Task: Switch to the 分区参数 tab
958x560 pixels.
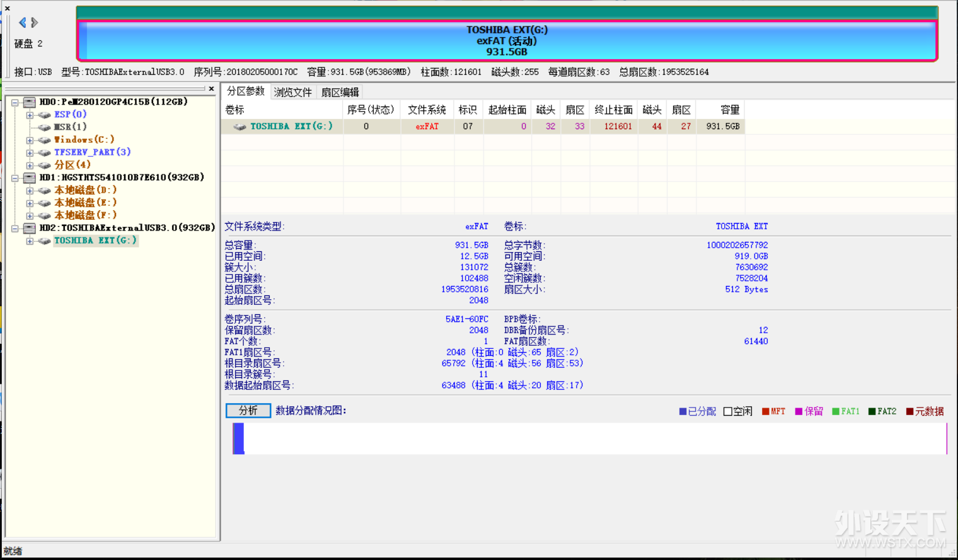Action: [246, 91]
